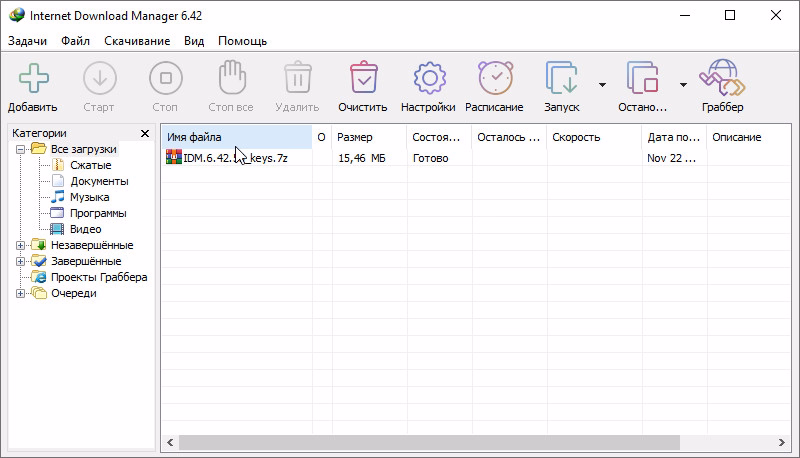
Task: Click the Имя файла column header
Action: click(x=236, y=137)
